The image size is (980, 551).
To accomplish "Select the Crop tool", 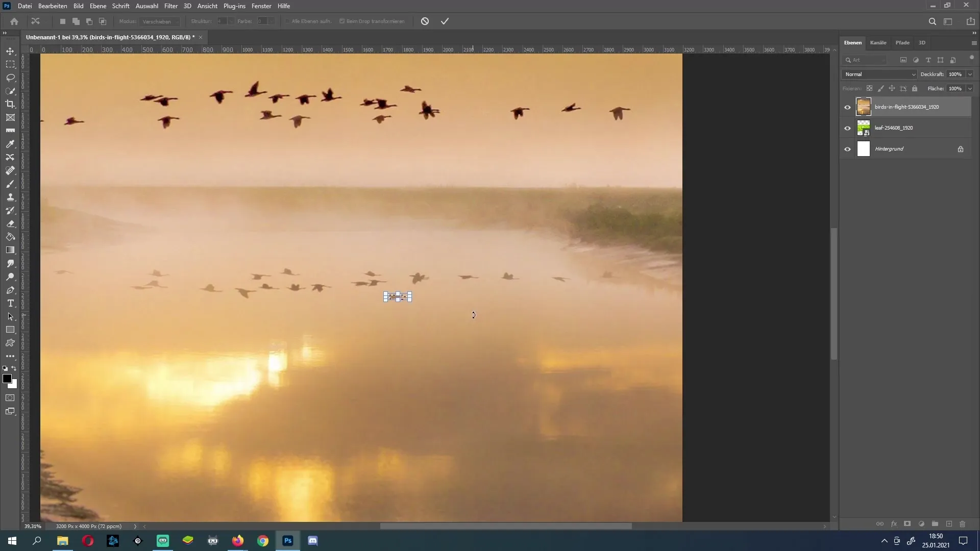I will (10, 104).
